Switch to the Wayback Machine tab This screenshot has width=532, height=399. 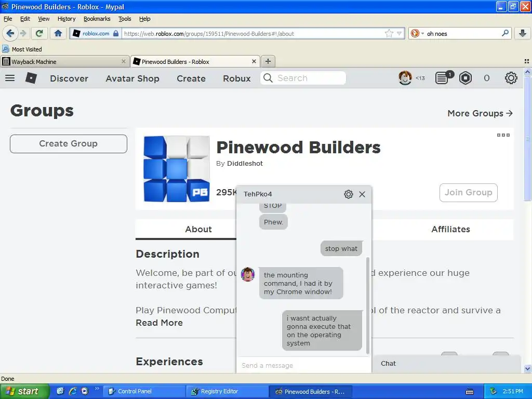point(64,61)
